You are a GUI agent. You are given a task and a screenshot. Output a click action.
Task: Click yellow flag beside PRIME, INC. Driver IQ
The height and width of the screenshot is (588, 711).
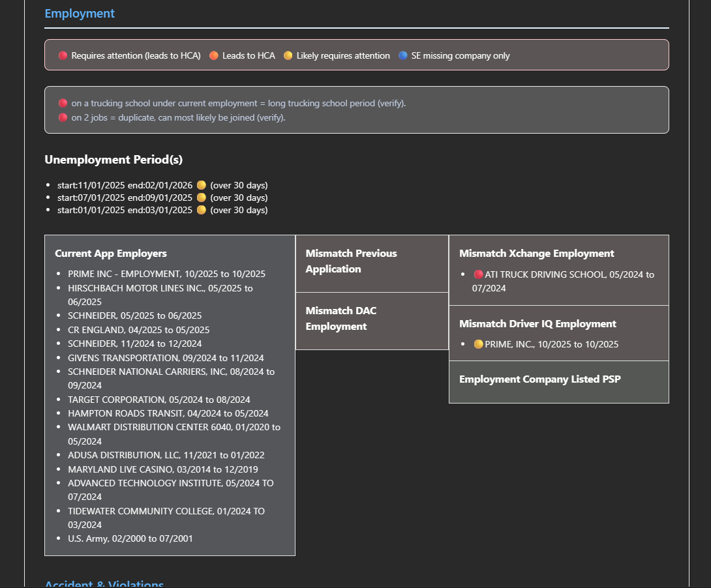click(x=478, y=344)
